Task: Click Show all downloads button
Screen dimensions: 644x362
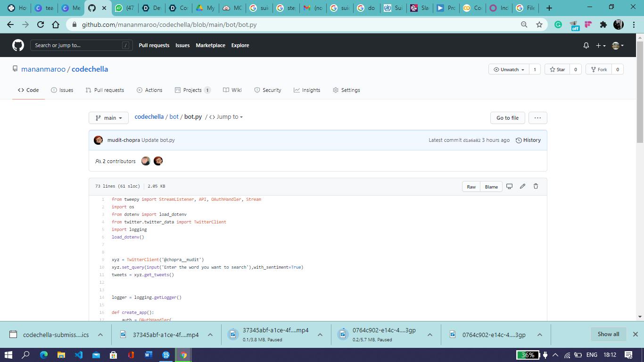Action: pos(608,334)
